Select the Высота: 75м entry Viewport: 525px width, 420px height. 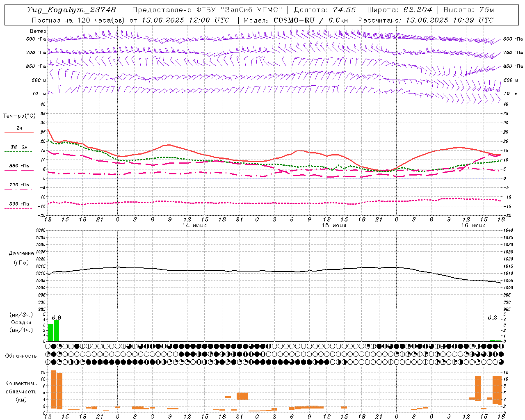pos(469,10)
